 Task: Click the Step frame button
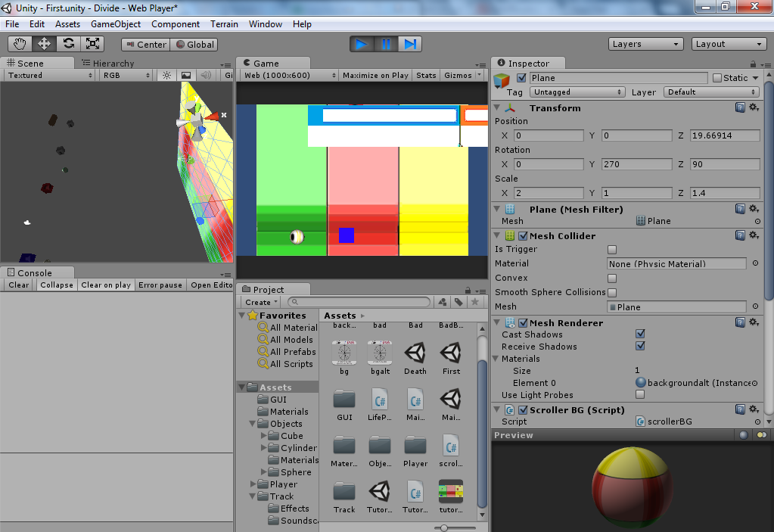tap(410, 45)
